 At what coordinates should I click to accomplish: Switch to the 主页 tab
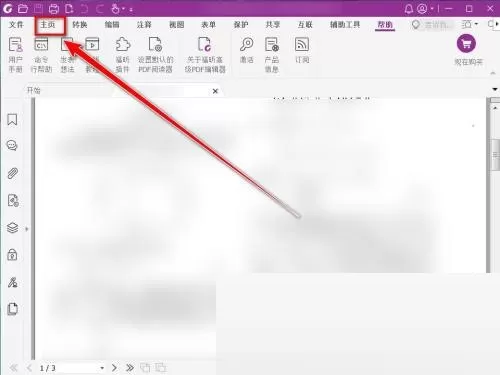48,25
